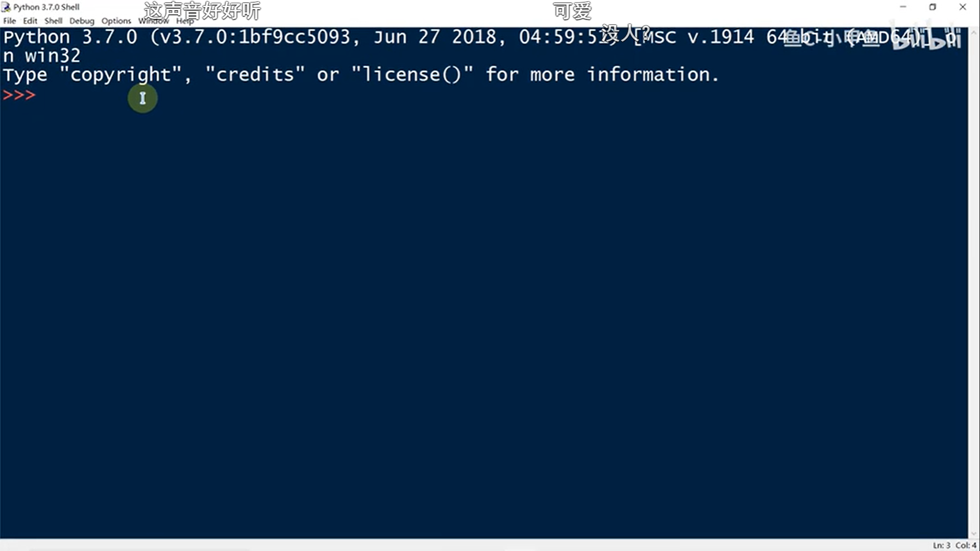Toggle the IDLE editor view

coord(153,21)
